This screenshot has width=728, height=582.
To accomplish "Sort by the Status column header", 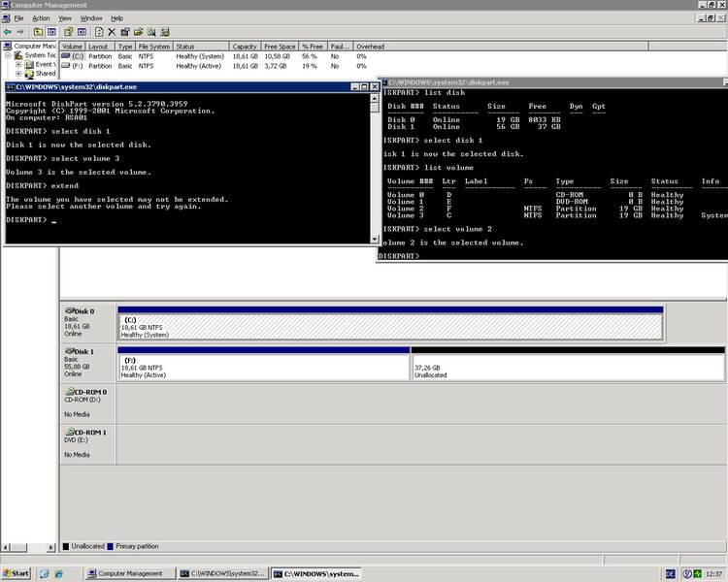I will [201, 47].
